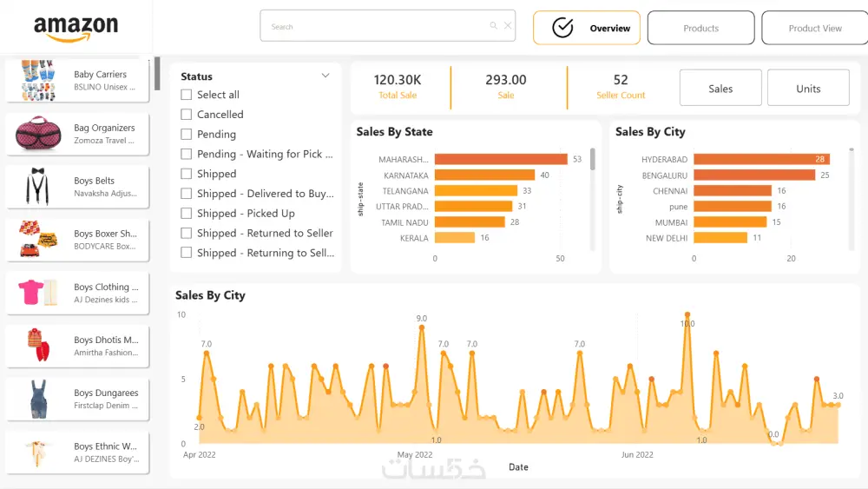The width and height of the screenshot is (868, 489).
Task: Click the Telangana bar
Action: tap(476, 190)
